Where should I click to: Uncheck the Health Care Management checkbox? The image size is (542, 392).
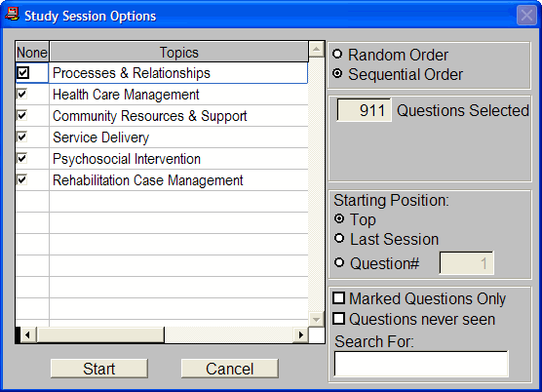pos(22,94)
